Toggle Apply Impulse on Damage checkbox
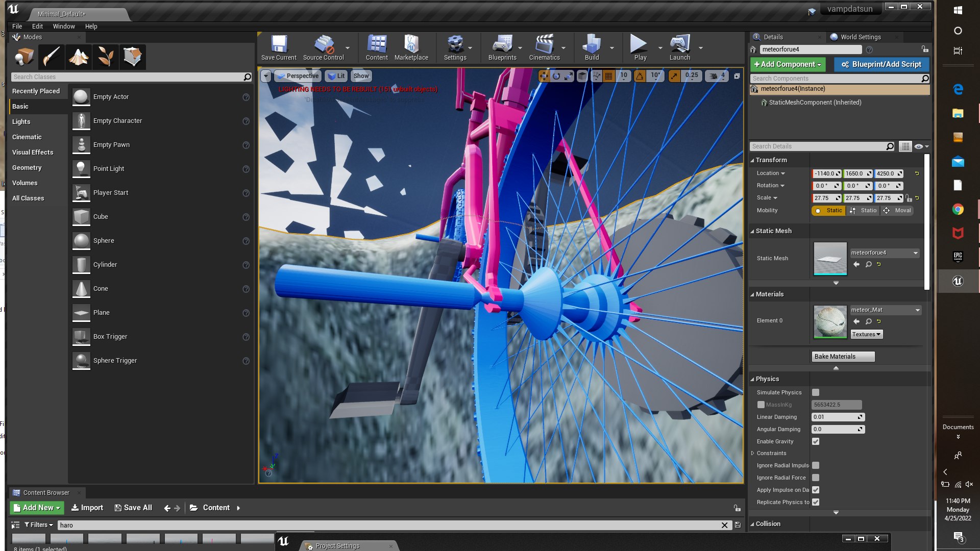Image resolution: width=980 pixels, height=551 pixels. tap(816, 490)
